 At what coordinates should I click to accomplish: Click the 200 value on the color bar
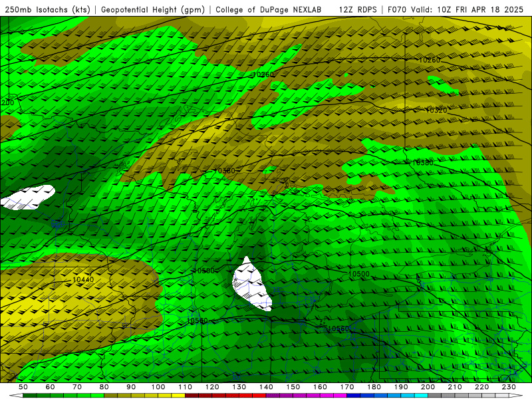428,387
